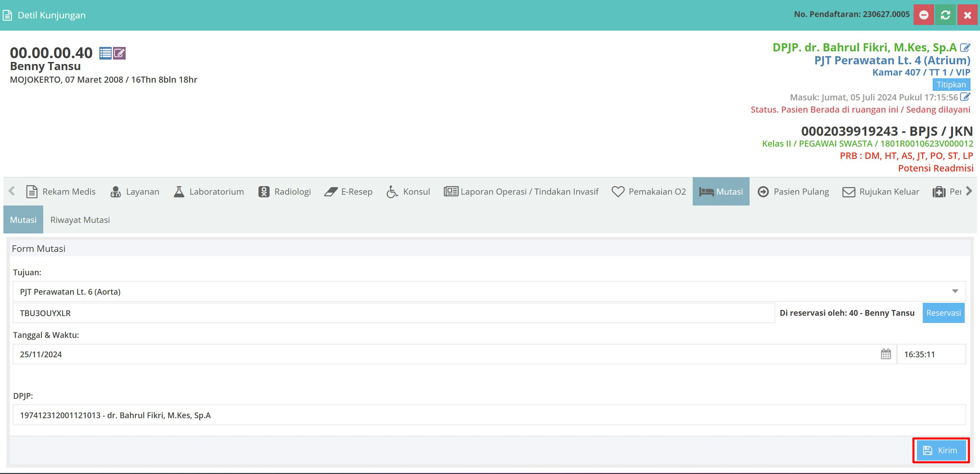Edit DPJP doctor with pencil icon
The image size is (980, 474).
[965, 48]
